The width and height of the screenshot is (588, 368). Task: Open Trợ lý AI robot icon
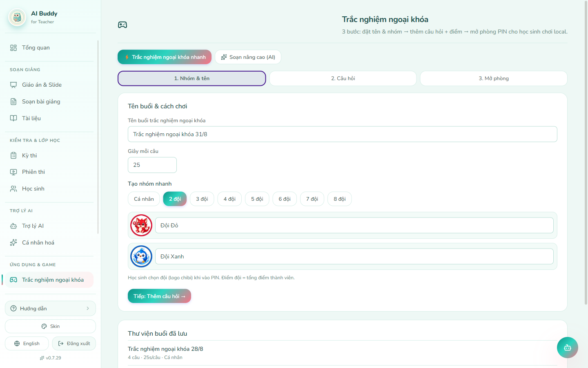pos(13,226)
